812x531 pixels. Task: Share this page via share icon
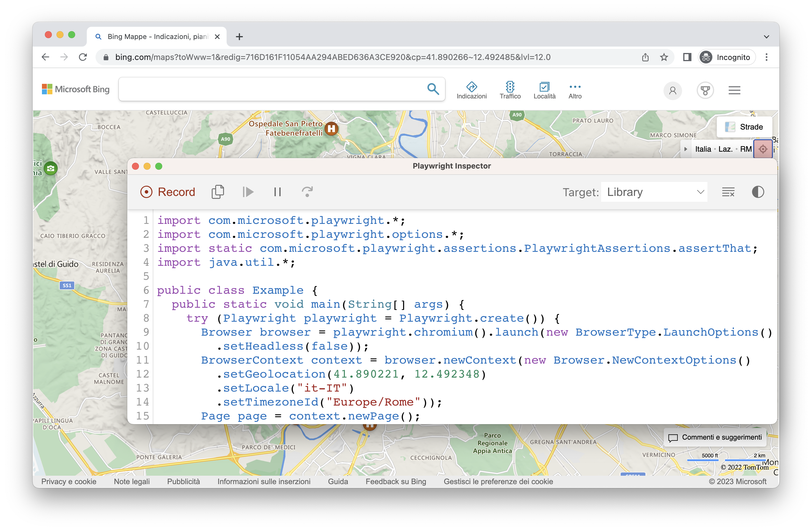(x=645, y=57)
